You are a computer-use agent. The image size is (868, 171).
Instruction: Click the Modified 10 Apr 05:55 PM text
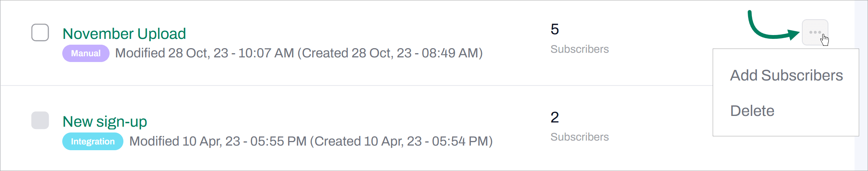(x=218, y=141)
